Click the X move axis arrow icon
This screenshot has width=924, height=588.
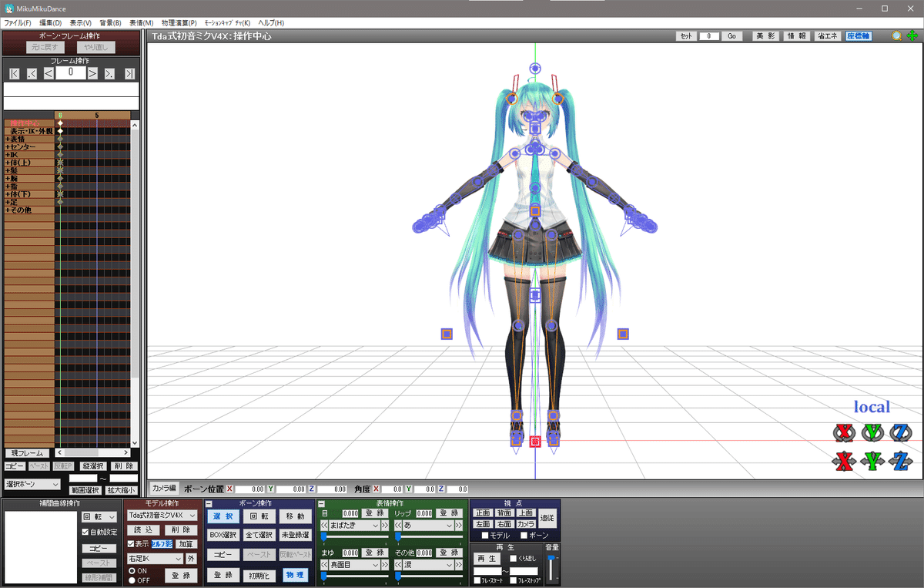(845, 462)
